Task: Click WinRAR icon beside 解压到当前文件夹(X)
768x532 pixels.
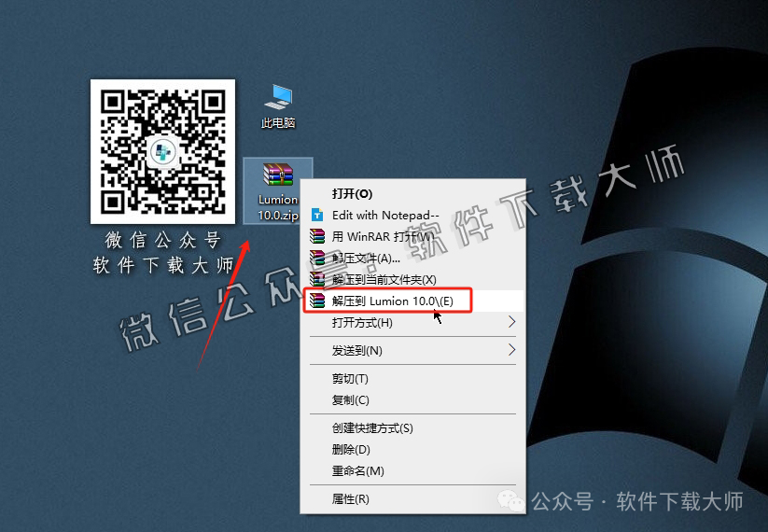Action: (317, 279)
